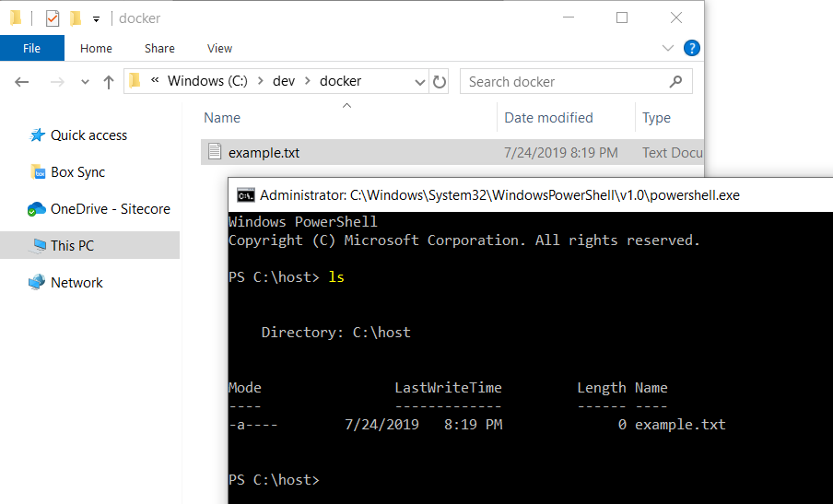Viewport: 833px width, 504px height.
Task: Click docker in the address breadcrumb
Action: (341, 81)
